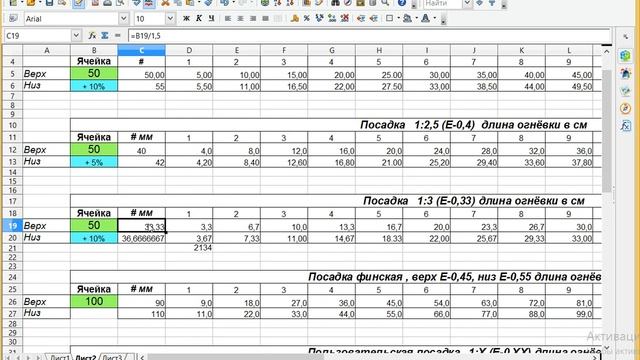Click the currency number format icon
The height and width of the screenshot is (360, 640).
click(x=294, y=18)
